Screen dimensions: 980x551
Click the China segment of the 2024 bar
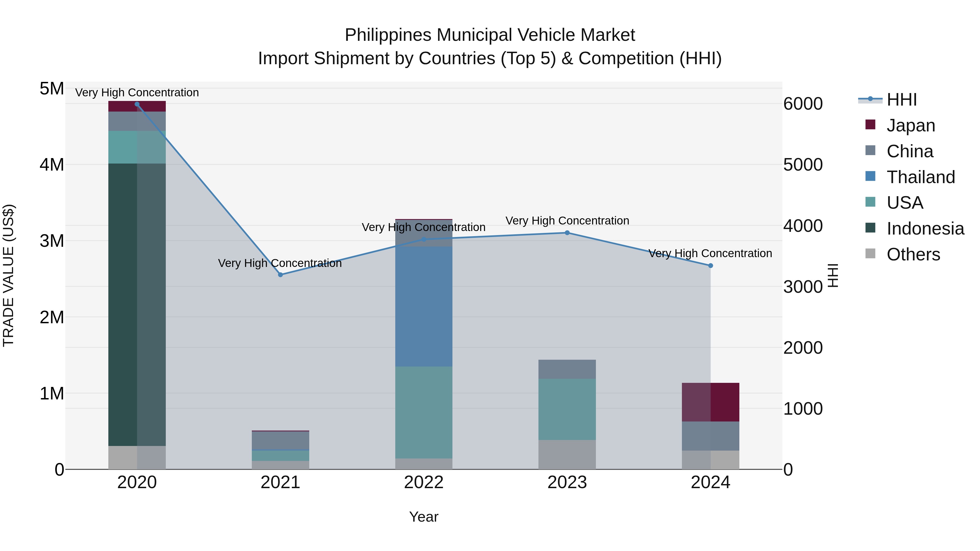(x=710, y=436)
